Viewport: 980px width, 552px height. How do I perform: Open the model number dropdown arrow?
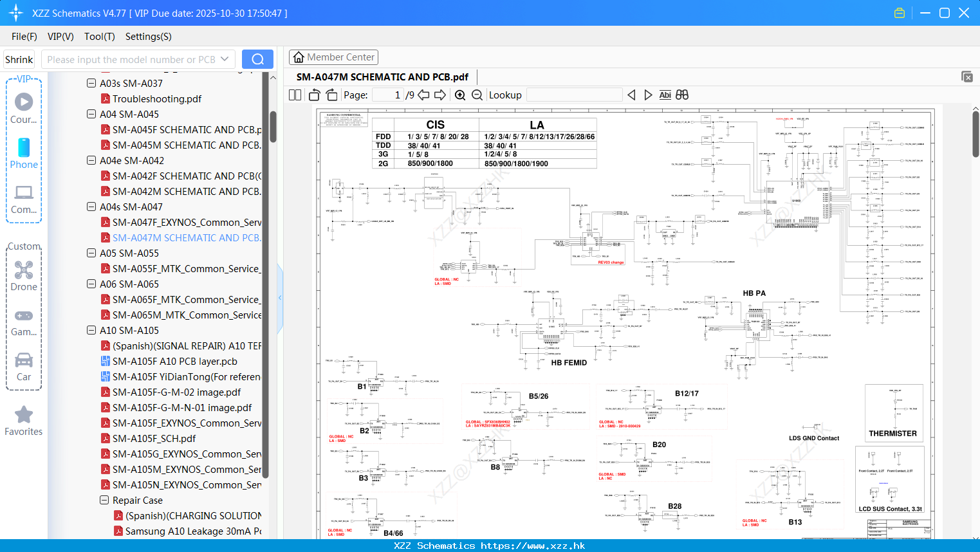click(225, 59)
